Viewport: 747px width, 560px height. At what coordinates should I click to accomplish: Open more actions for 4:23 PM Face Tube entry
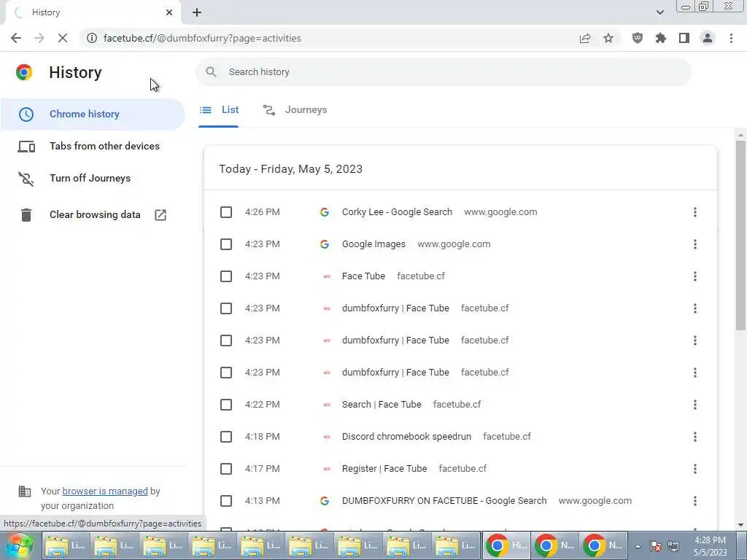(695, 276)
